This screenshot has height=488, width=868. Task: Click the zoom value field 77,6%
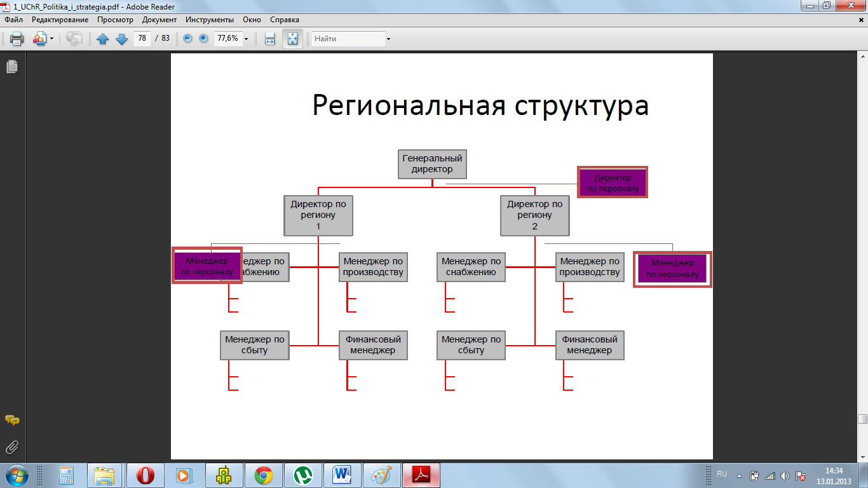[x=227, y=38]
